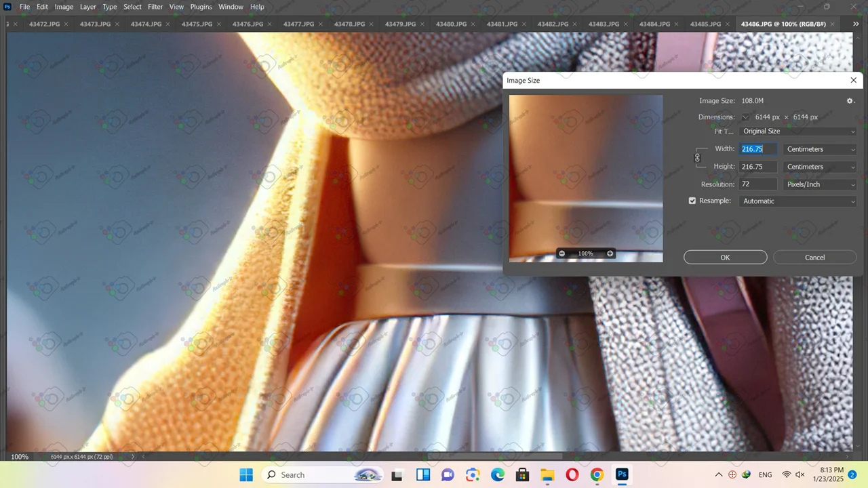Viewport: 868px width, 488px height.
Task: Click the Resolution input field
Action: click(757, 184)
